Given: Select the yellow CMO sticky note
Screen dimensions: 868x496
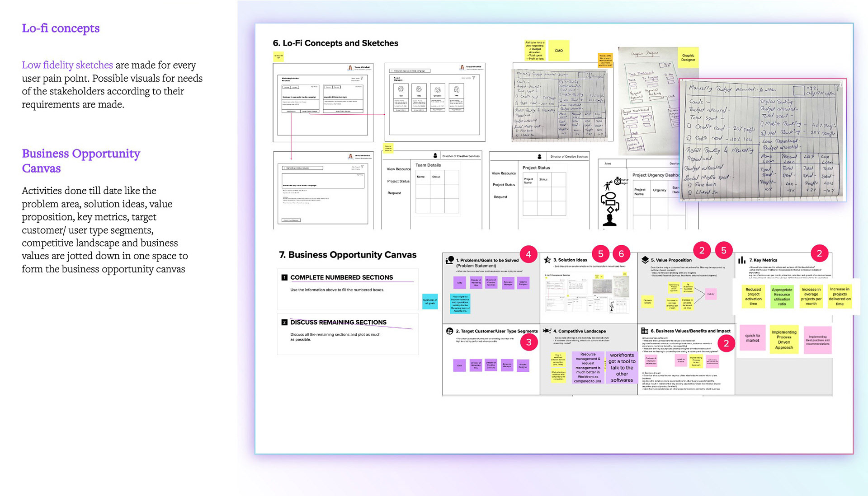Looking at the screenshot, I should [559, 51].
